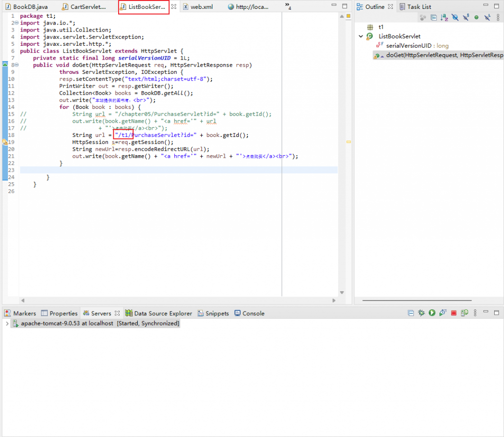This screenshot has height=437, width=504.
Task: Start the server in debug mode
Action: (x=421, y=313)
